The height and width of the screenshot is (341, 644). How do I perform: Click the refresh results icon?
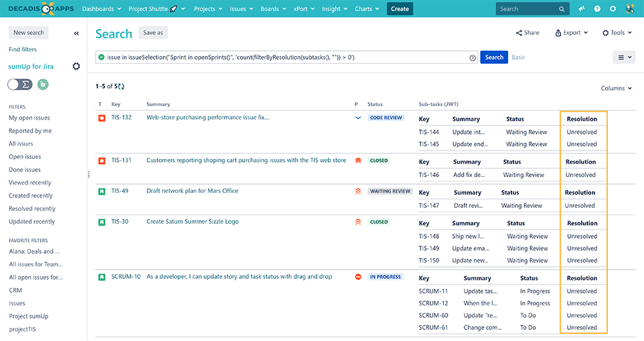click(x=122, y=87)
